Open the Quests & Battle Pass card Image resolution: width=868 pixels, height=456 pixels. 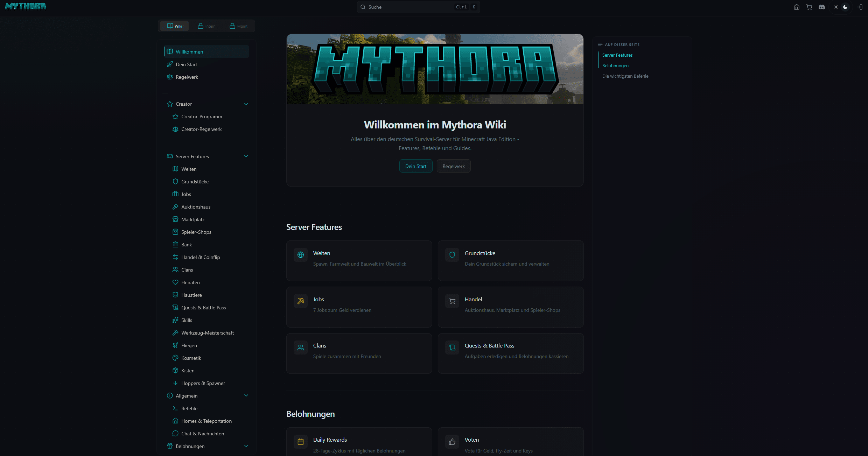tap(511, 353)
